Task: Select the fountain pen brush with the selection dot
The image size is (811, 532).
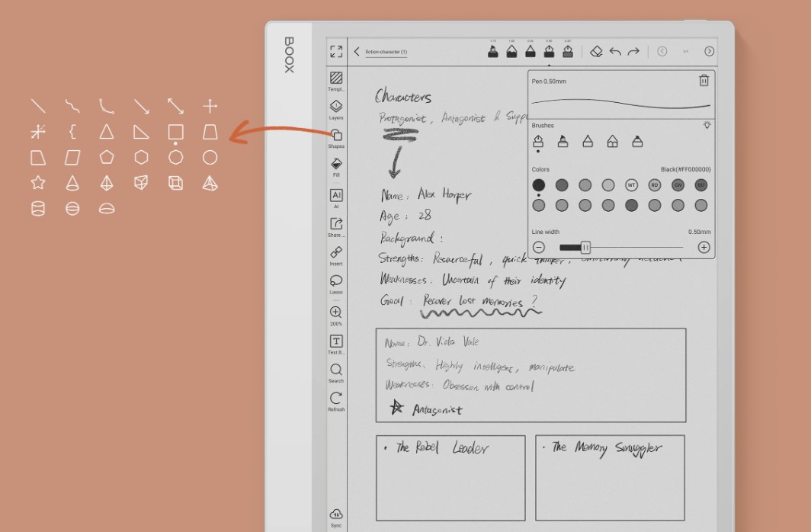Action: (538, 141)
